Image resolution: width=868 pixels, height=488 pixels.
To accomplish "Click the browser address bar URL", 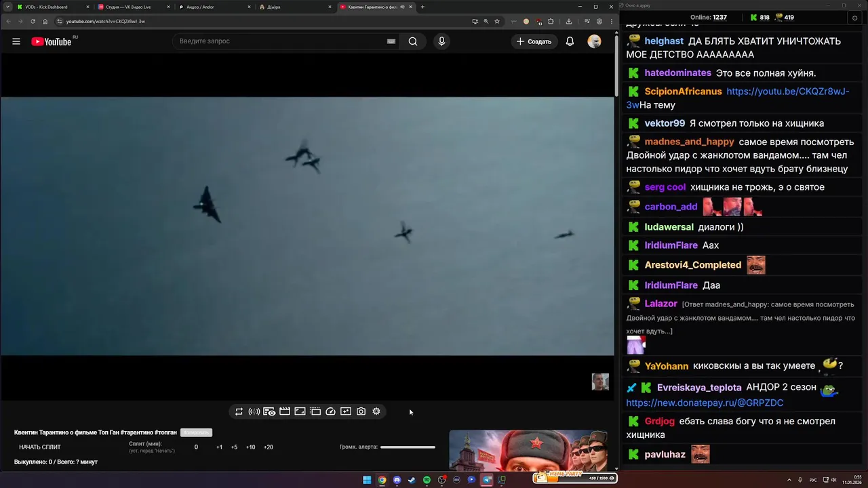I will point(105,21).
